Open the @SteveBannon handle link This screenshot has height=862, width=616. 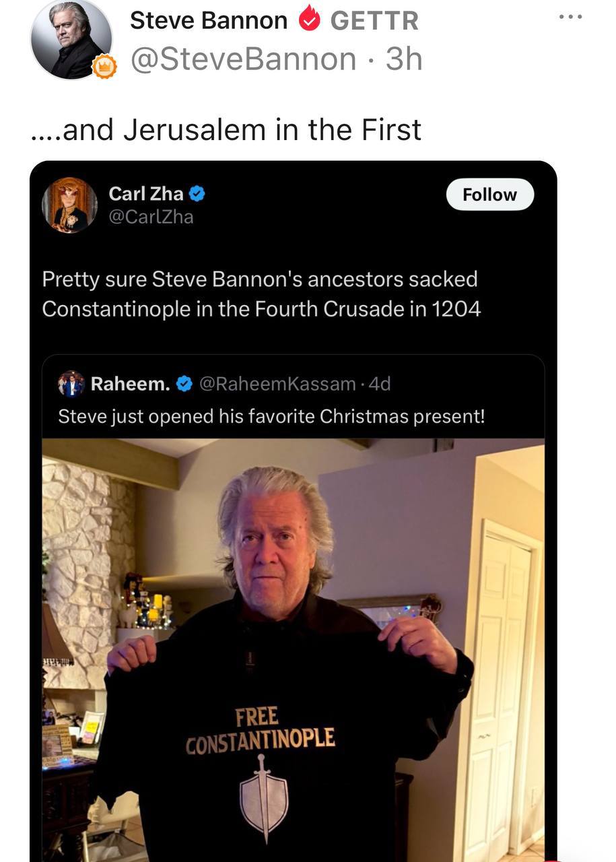243,59
